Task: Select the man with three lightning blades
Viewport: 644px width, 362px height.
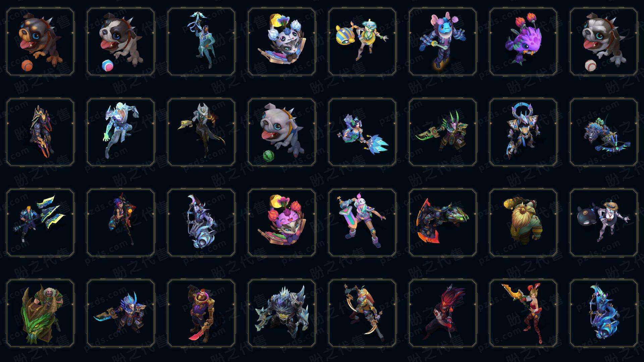Action: click(40, 223)
